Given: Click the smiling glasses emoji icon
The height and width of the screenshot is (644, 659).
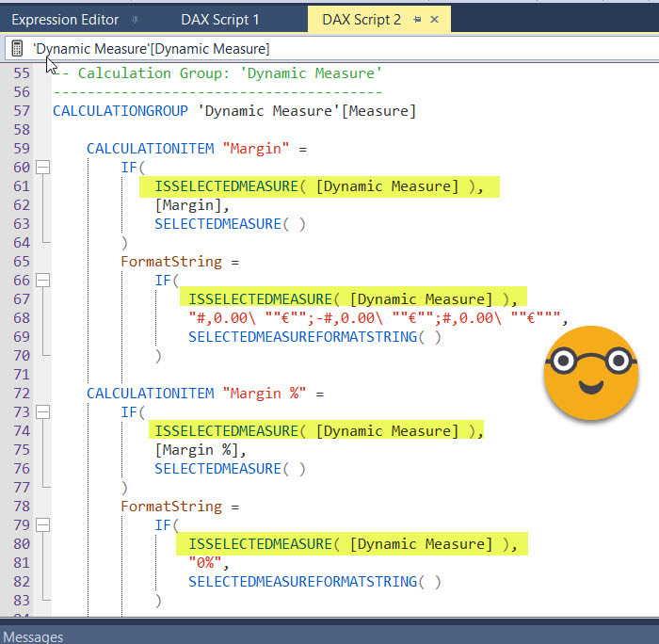Looking at the screenshot, I should [x=590, y=373].
